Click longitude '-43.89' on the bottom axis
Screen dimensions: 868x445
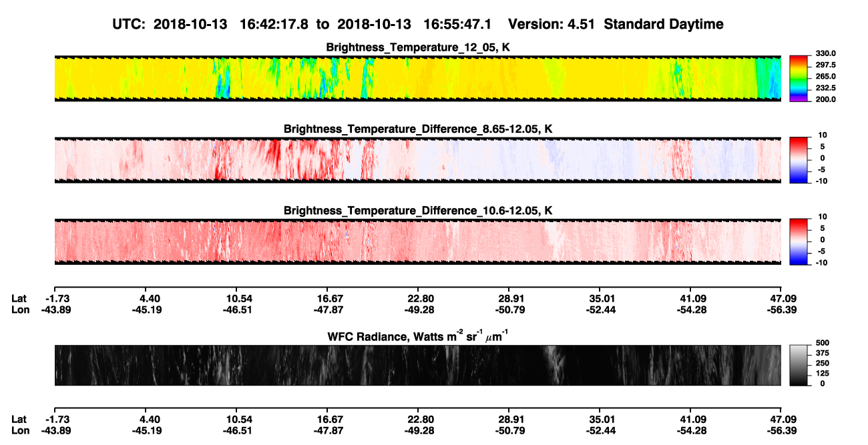pos(56,431)
